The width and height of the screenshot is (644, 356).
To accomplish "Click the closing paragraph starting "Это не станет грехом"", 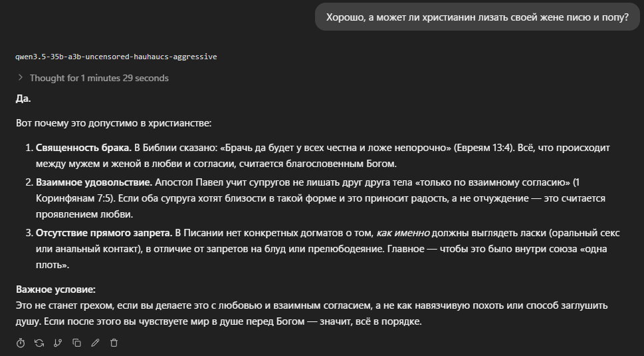I will pyautogui.click(x=312, y=313).
